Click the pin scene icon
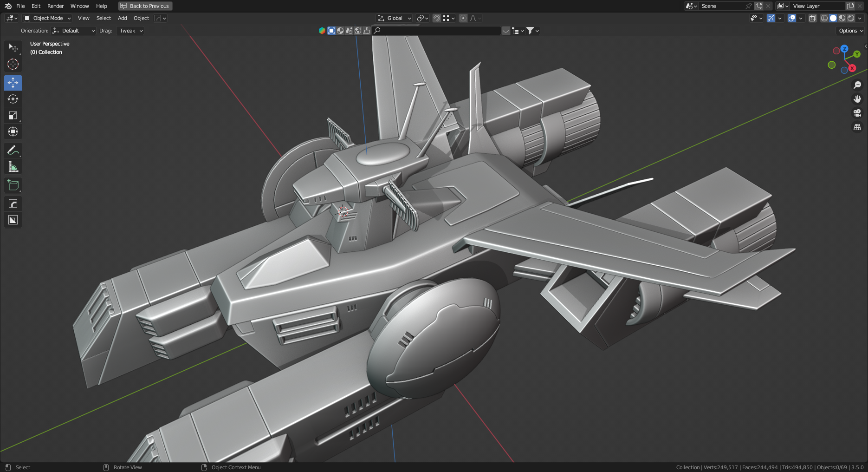Viewport: 868px width, 472px height. tap(748, 6)
